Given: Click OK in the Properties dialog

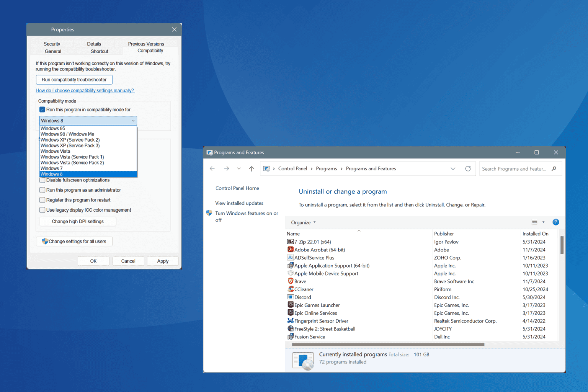Looking at the screenshot, I should point(93,261).
